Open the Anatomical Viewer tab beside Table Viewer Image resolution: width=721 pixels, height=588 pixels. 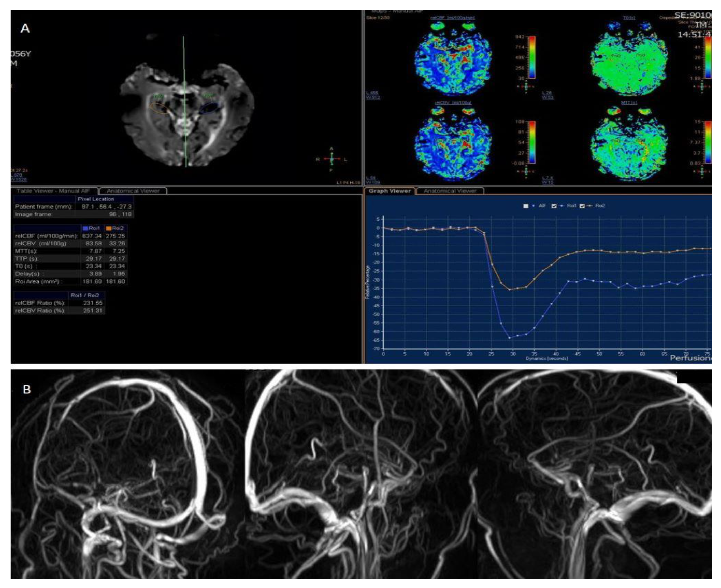pos(133,191)
